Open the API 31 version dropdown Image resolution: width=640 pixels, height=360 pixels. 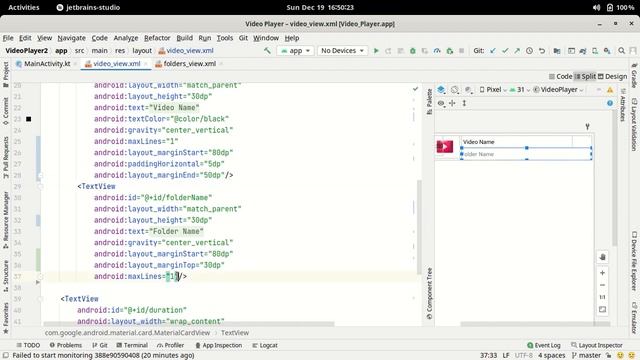coord(520,90)
